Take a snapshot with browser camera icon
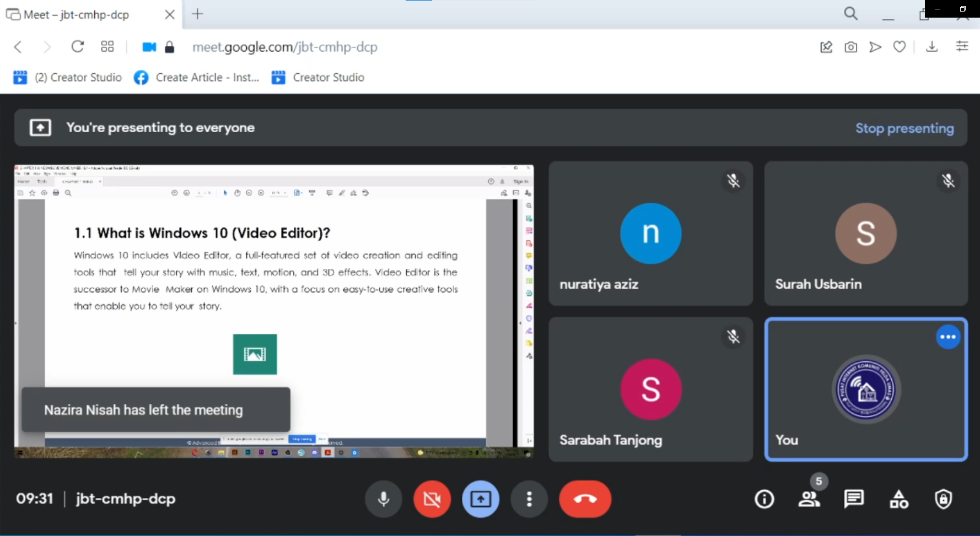This screenshot has width=980, height=536. [850, 47]
